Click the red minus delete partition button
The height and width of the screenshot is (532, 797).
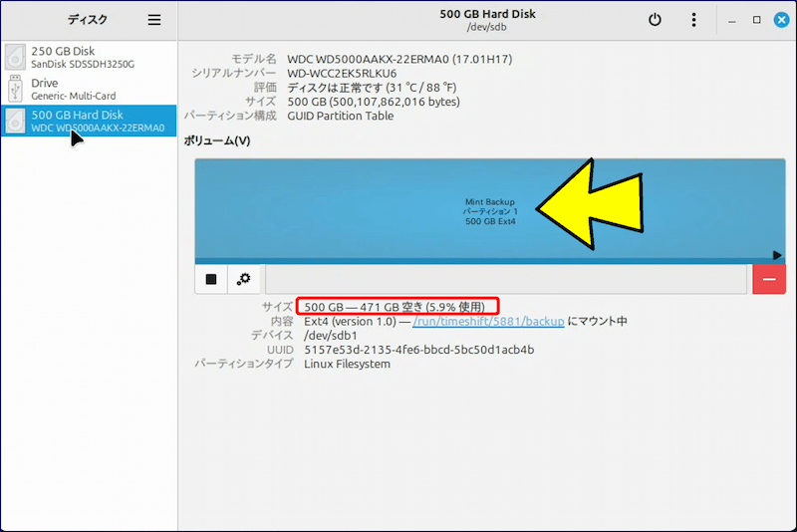pos(769,280)
